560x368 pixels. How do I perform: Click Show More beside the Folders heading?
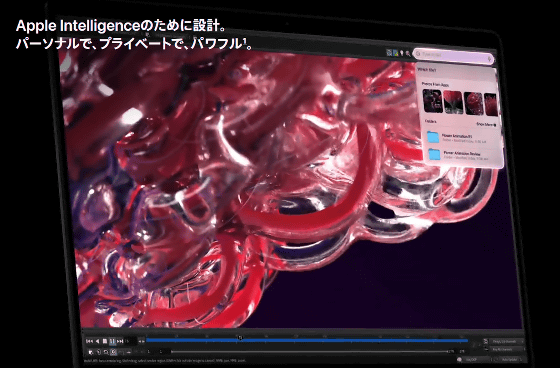click(x=486, y=125)
